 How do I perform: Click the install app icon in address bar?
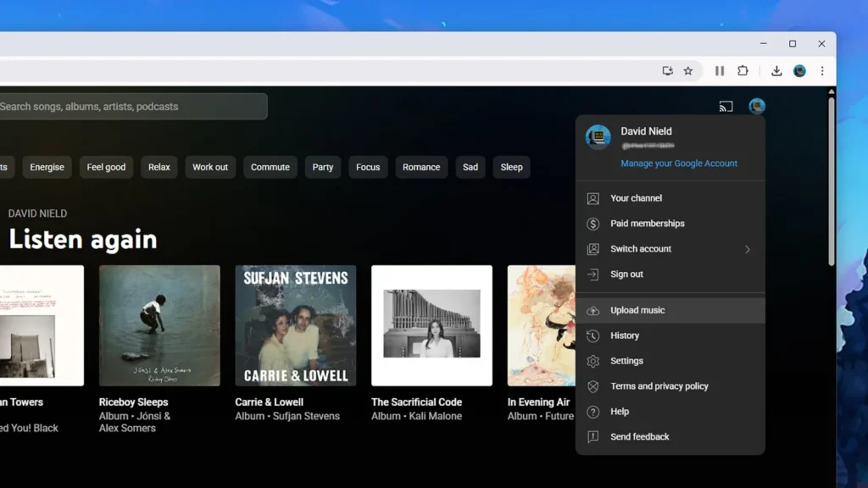[x=667, y=71]
